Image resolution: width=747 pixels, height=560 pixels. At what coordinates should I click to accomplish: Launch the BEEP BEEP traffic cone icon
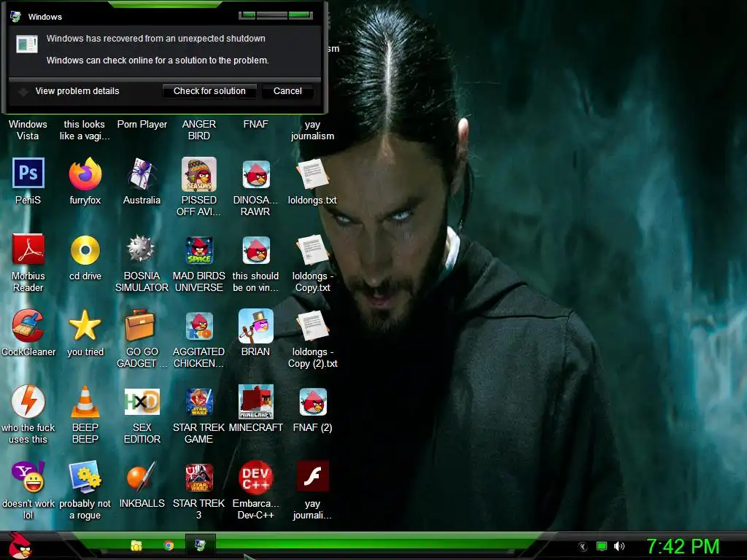point(85,402)
